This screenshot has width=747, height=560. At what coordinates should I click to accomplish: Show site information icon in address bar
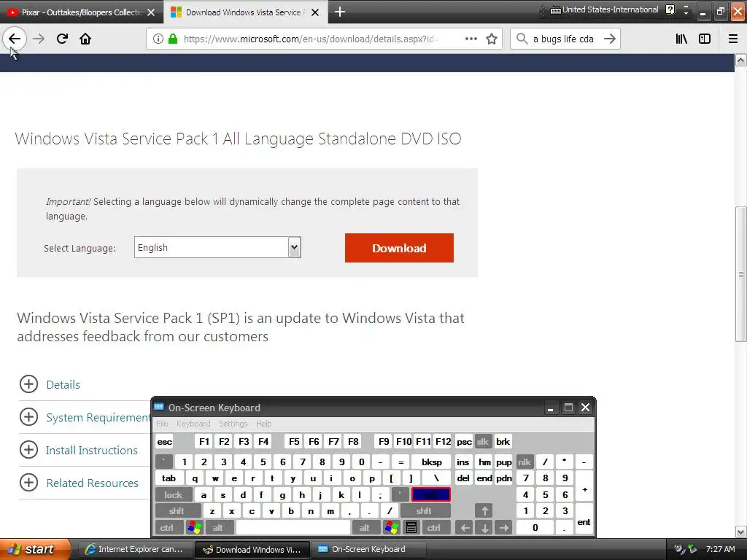coord(158,39)
